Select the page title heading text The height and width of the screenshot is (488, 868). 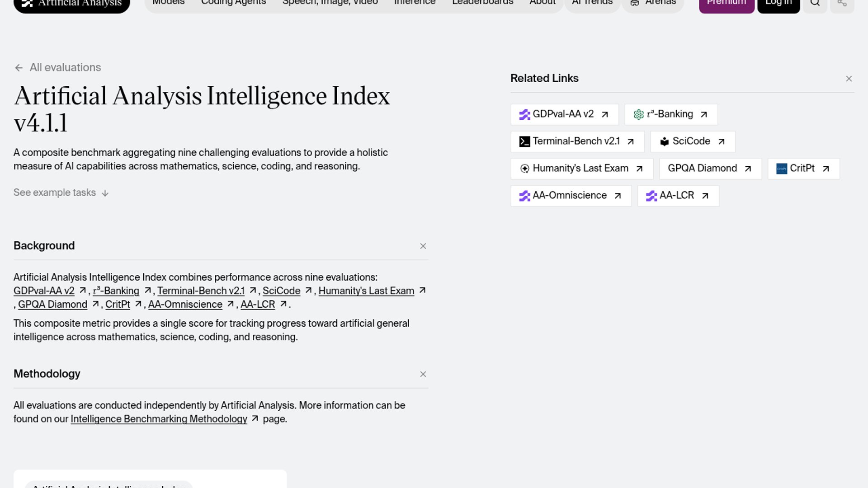202,109
